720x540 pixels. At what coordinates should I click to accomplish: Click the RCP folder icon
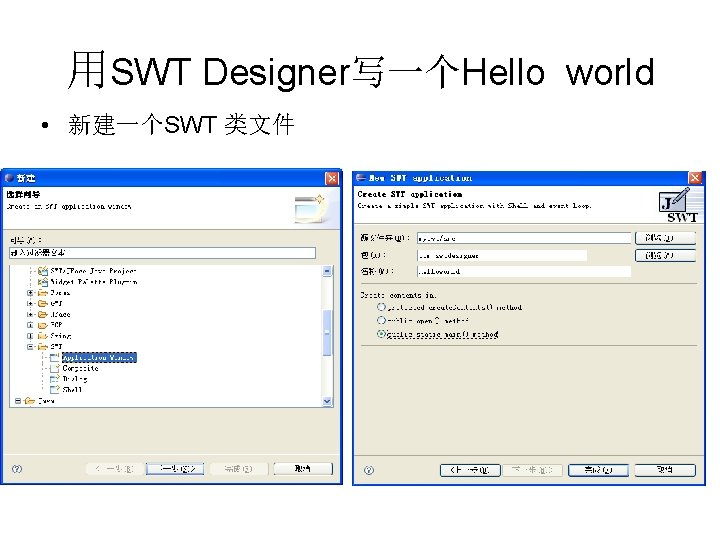pyautogui.click(x=43, y=325)
